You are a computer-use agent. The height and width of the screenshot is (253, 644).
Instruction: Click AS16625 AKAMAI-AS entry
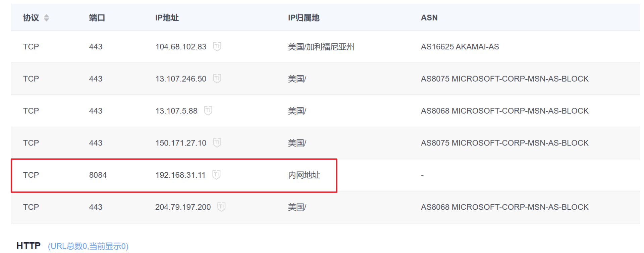pyautogui.click(x=460, y=47)
